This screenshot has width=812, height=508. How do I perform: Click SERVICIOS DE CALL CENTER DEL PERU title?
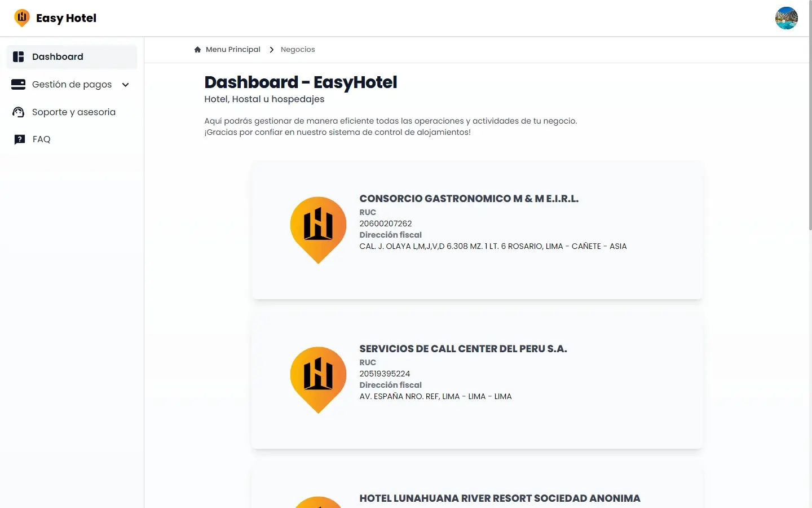(x=463, y=348)
